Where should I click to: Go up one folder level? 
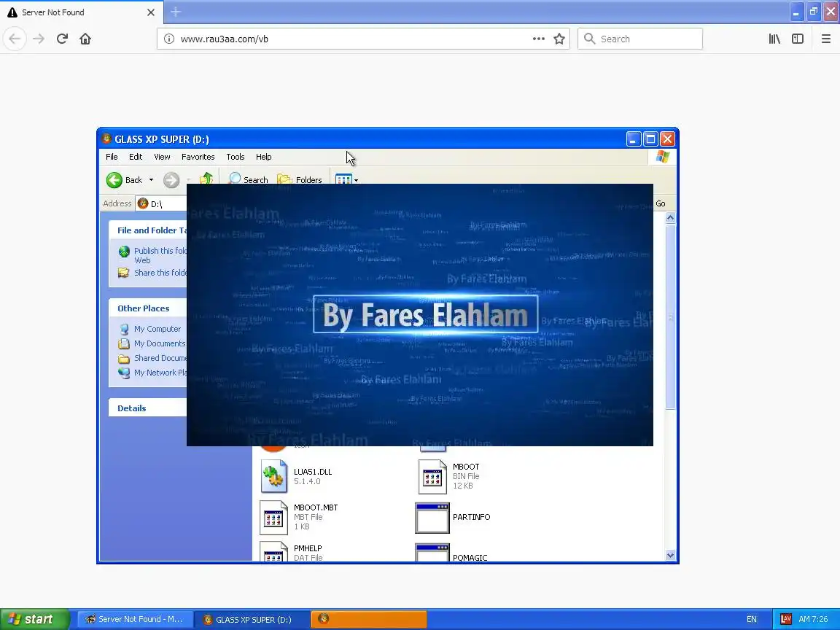coord(206,178)
